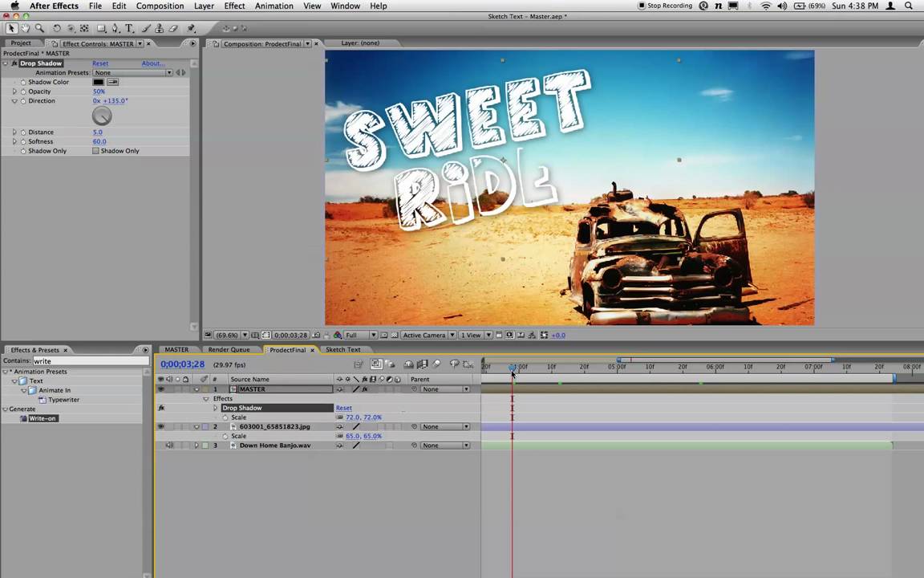
Task: Click Reset next to Drop Shadow timeline
Action: point(343,408)
